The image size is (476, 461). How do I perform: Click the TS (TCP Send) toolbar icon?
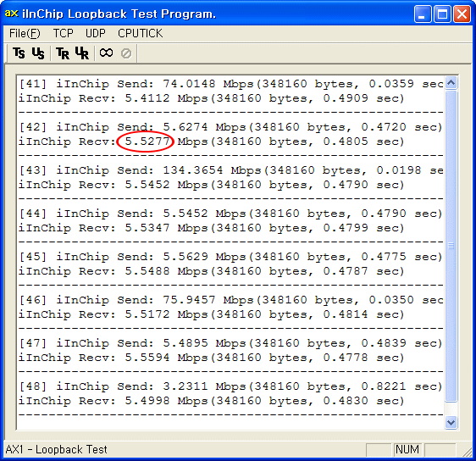[19, 53]
